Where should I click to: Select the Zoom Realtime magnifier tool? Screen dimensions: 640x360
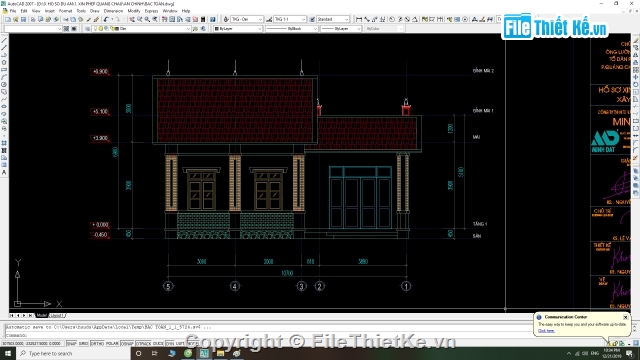140,19
